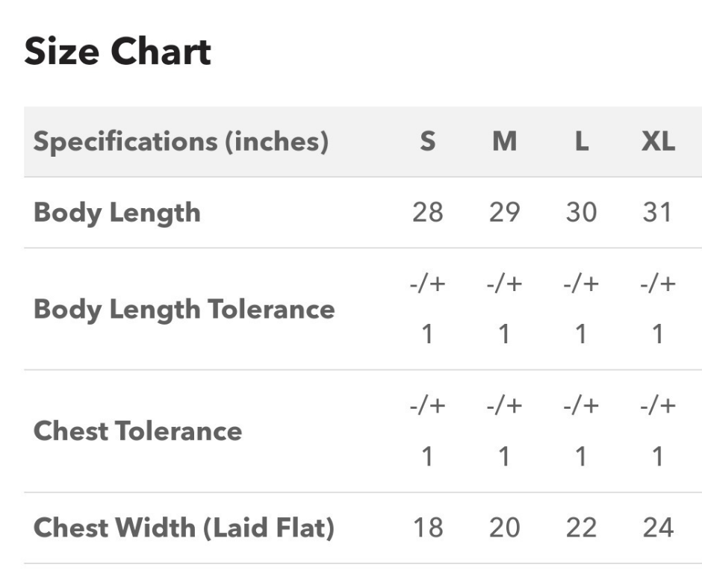Click the Body Length row label
Image resolution: width=702 pixels, height=588 pixels.
[117, 213]
